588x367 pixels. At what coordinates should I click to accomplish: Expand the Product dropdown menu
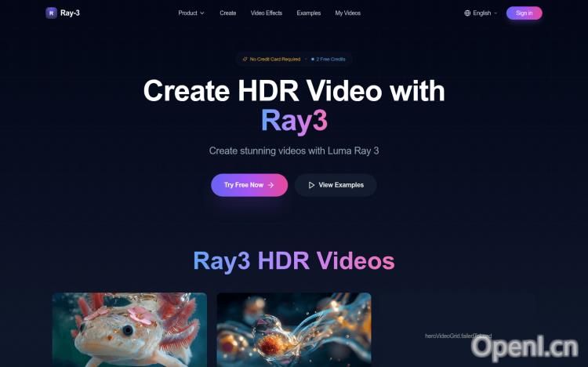pyautogui.click(x=191, y=13)
